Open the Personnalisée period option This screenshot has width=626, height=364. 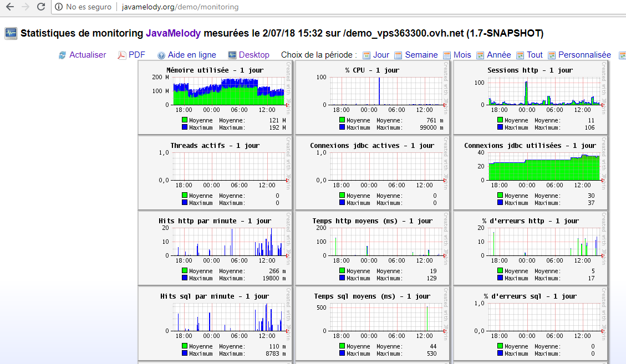(x=584, y=55)
